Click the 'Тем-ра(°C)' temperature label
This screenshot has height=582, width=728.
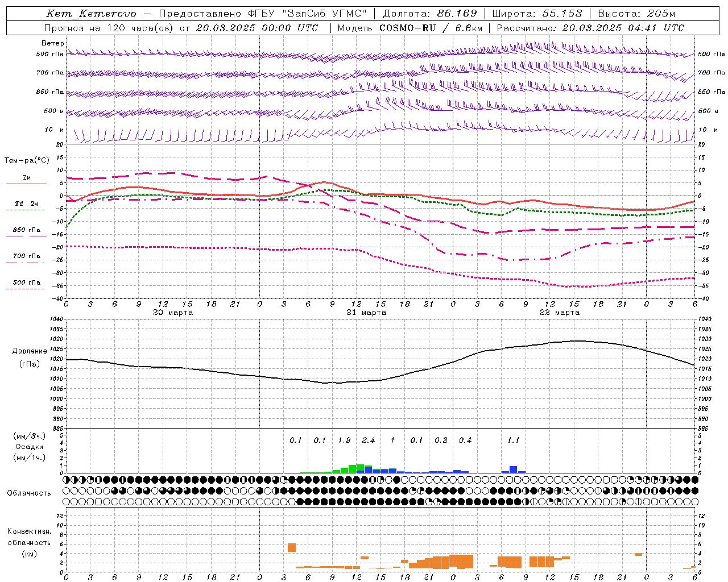pos(27,161)
